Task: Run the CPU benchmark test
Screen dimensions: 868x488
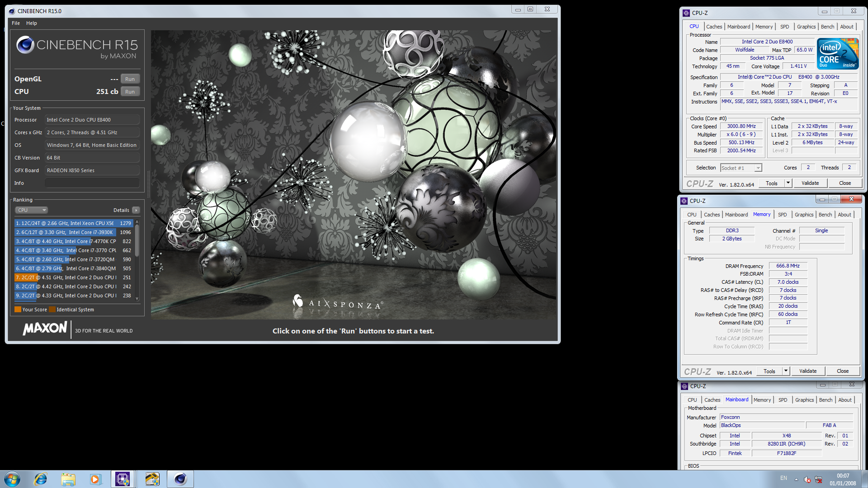Action: (x=130, y=92)
